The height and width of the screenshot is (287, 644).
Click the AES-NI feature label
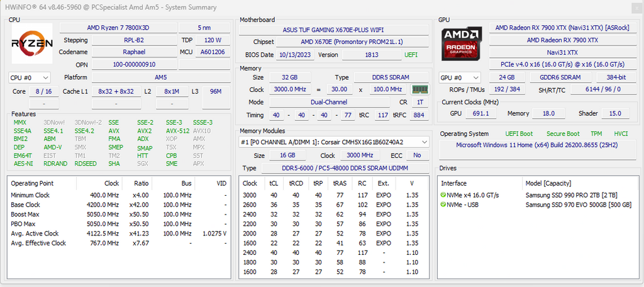click(x=23, y=164)
